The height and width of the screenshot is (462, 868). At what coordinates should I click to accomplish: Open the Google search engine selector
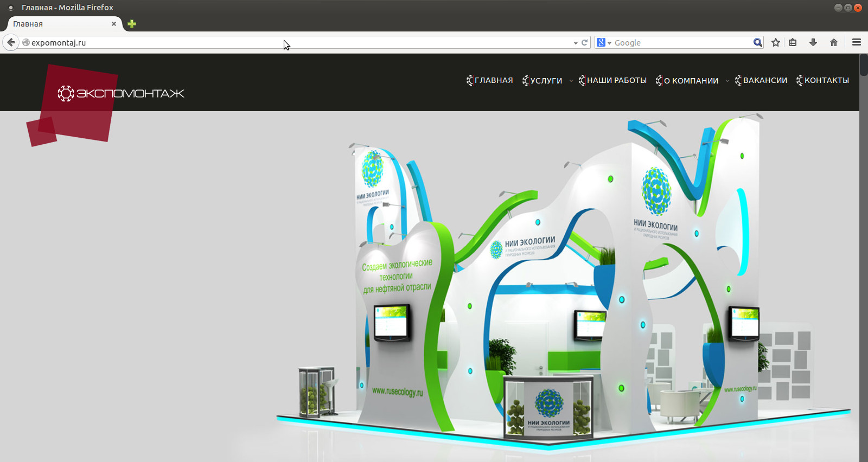click(x=604, y=42)
